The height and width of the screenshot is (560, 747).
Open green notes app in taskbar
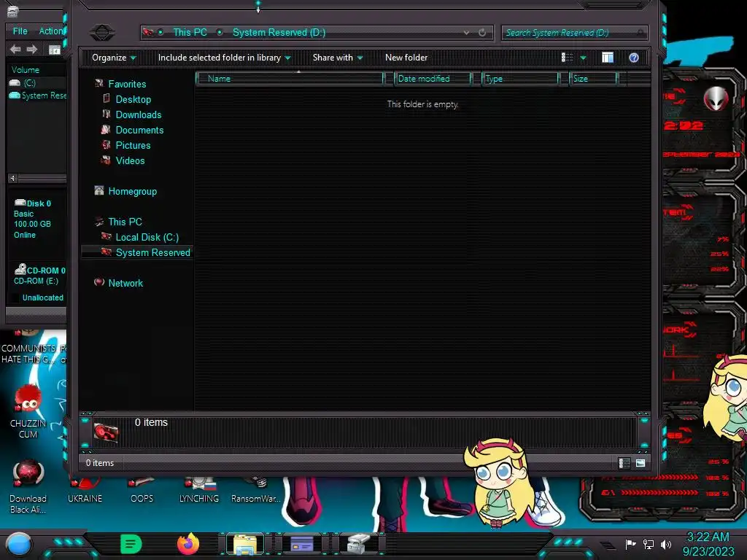coord(131,544)
